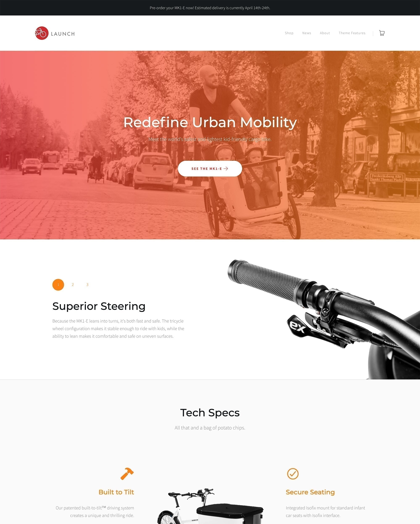Viewport: 420px width, 524px height.
Task: Click the 'Pre-order your MK1-E now' banner link
Action: tap(210, 8)
